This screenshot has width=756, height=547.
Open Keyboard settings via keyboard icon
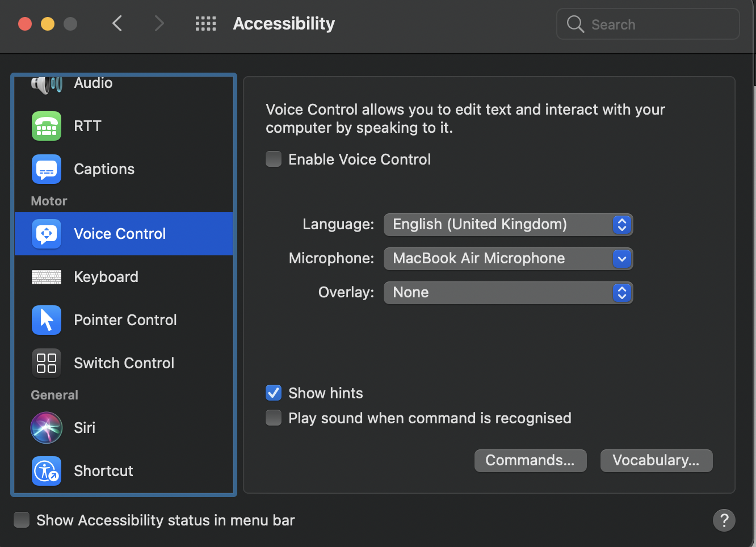point(47,277)
